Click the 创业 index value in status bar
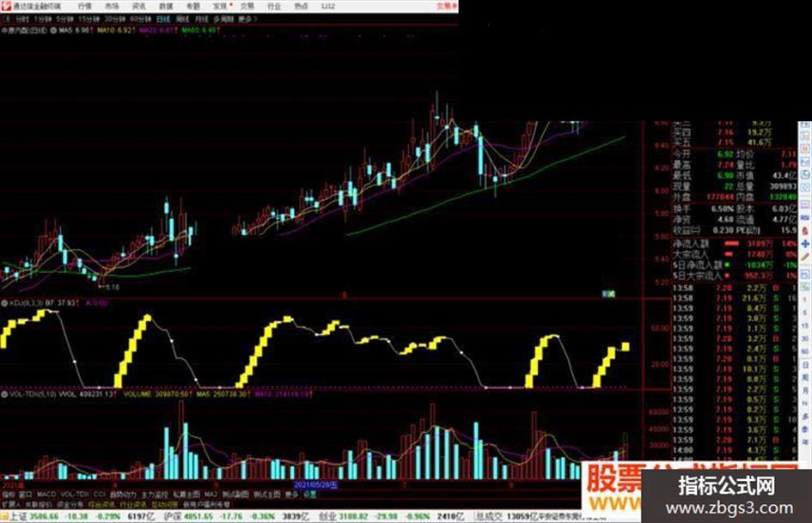The width and height of the screenshot is (812, 523). [352, 516]
